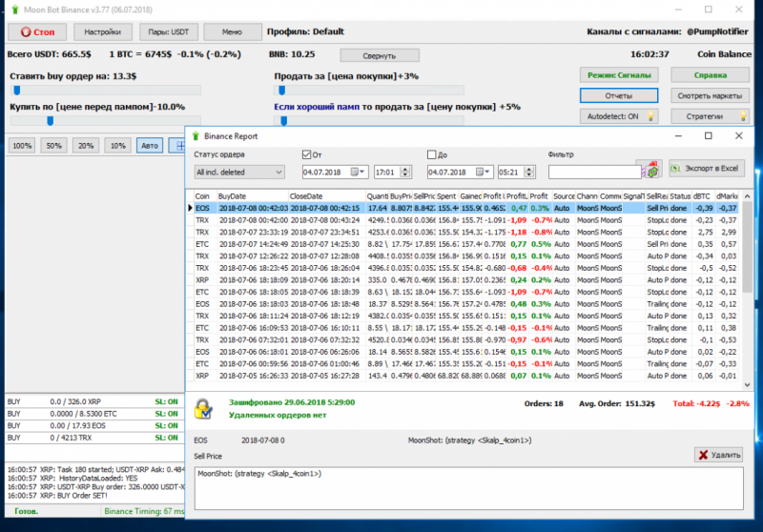763x532 pixels.
Task: Toggle SL: ON for the TRX buy order
Action: (166, 438)
